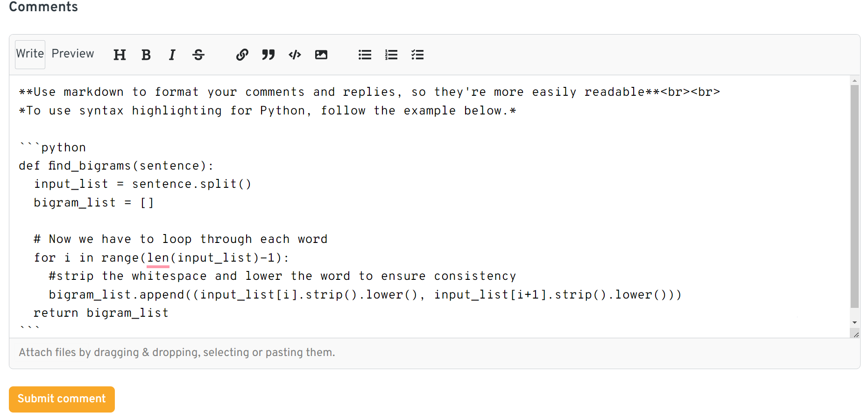The image size is (868, 420).
Task: Apply italic formatting
Action: (172, 55)
